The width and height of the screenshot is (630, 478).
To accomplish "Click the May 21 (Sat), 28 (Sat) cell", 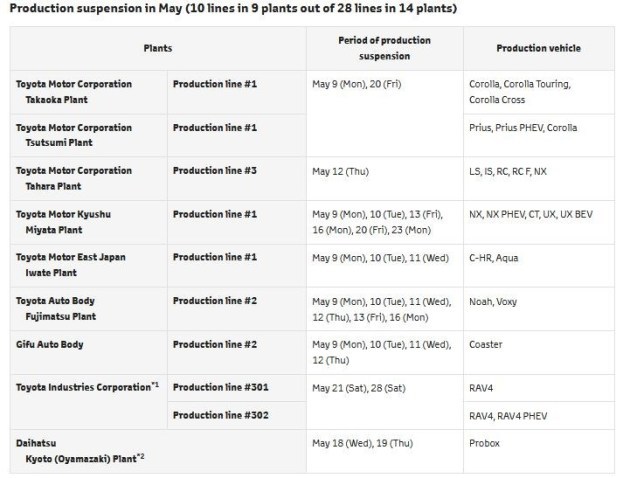I will tap(385, 402).
